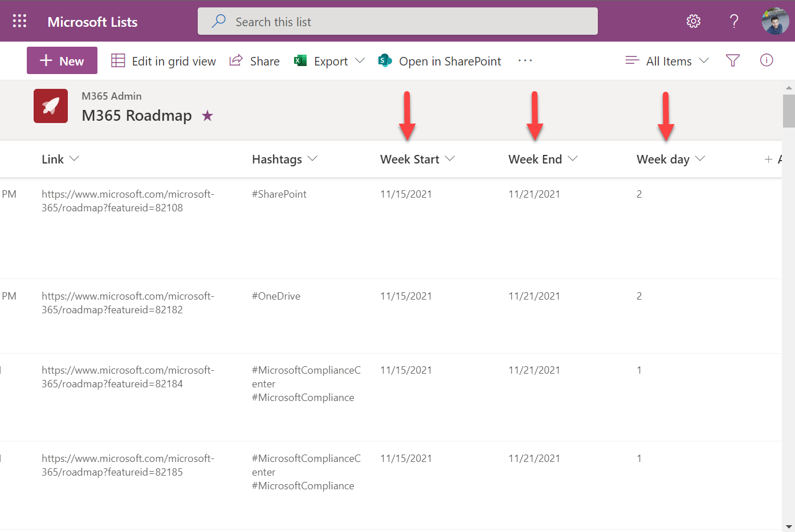Select Edit in grid view

click(164, 60)
